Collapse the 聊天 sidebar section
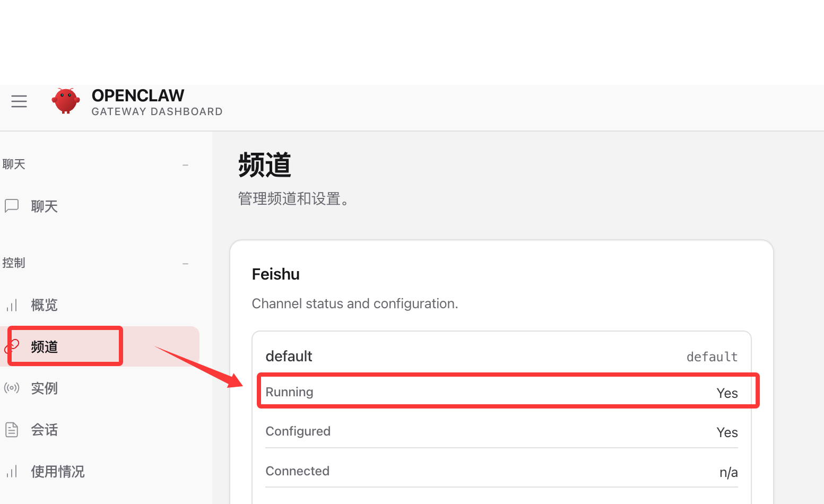824x504 pixels. click(185, 165)
